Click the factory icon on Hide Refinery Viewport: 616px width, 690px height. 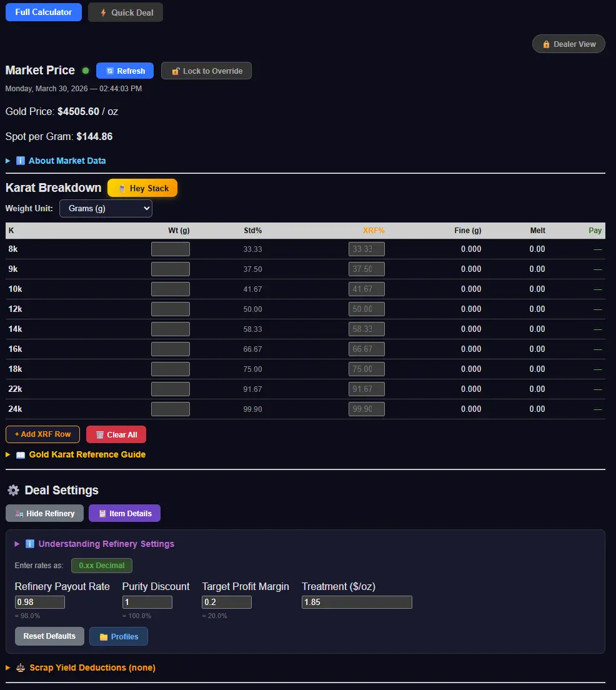coord(19,514)
